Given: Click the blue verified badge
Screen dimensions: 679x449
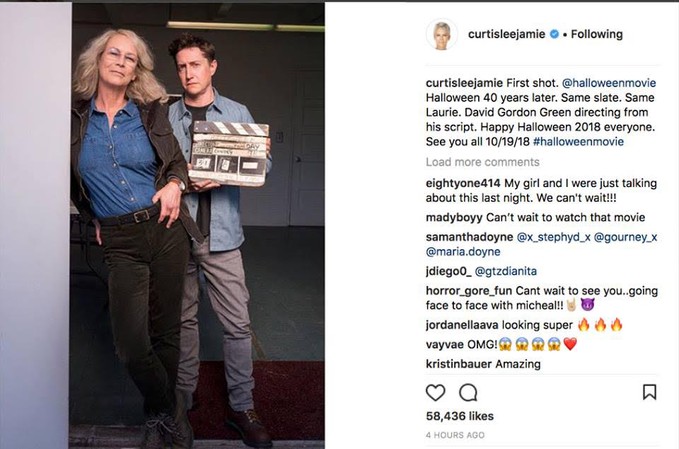Looking at the screenshot, I should pyautogui.click(x=554, y=34).
